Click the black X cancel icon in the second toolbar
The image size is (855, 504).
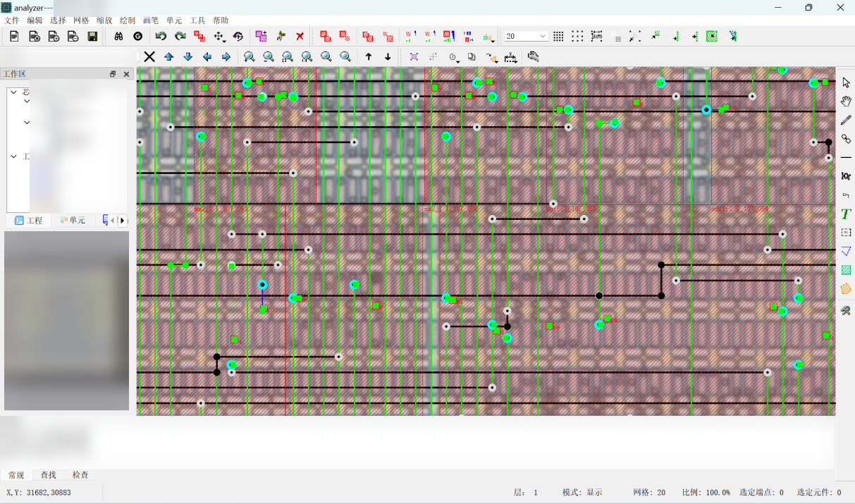149,56
